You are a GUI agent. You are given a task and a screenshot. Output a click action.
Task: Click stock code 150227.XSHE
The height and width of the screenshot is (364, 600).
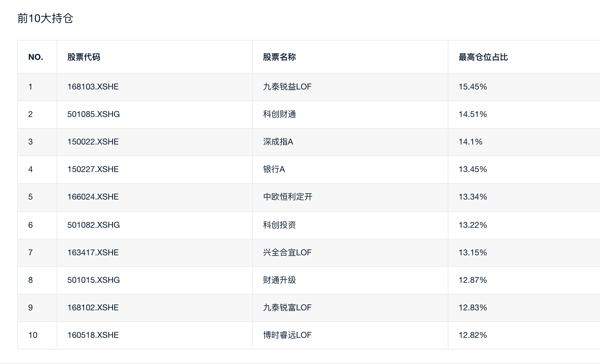[x=93, y=169]
